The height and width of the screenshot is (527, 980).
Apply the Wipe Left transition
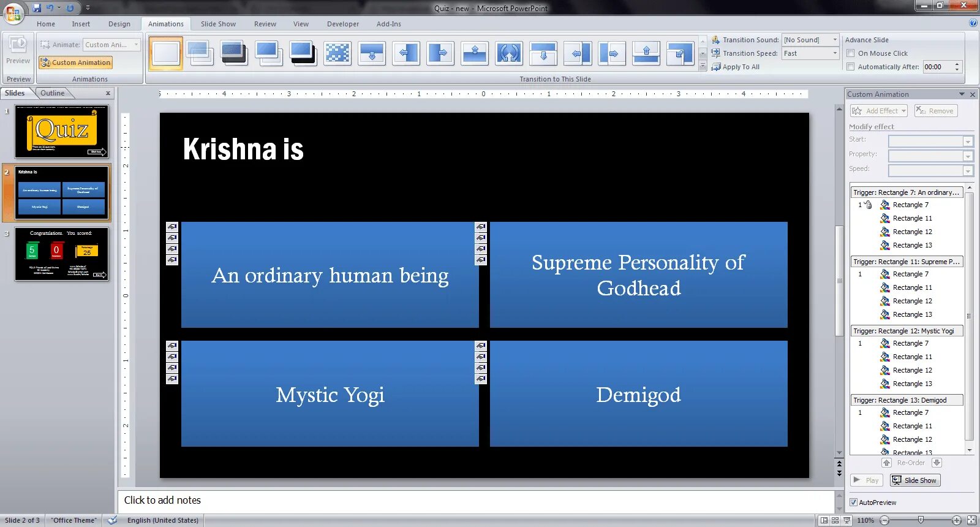pos(406,53)
